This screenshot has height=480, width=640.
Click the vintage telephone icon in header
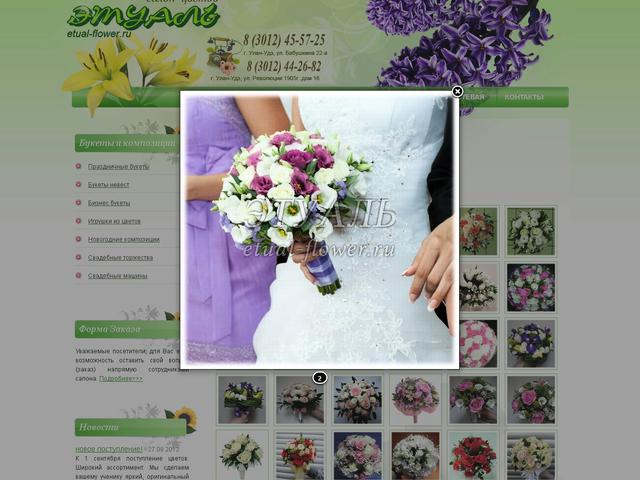tap(222, 50)
